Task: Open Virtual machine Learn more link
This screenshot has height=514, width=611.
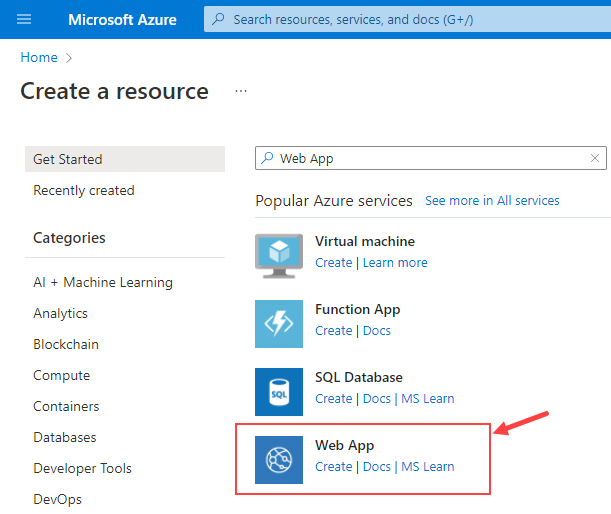Action: tap(395, 263)
